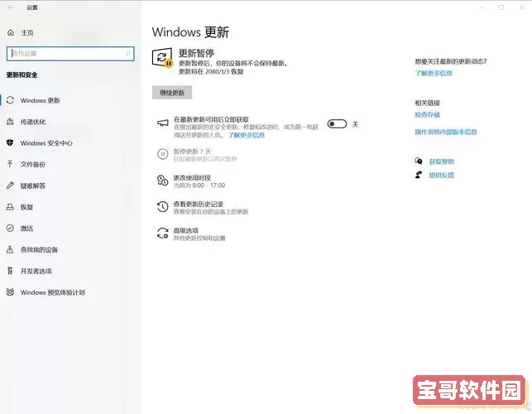Click the 提供反馈 link
The width and height of the screenshot is (532, 414).
tap(442, 176)
